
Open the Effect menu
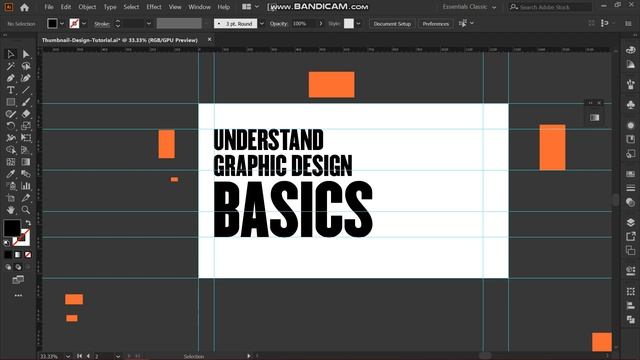click(154, 7)
